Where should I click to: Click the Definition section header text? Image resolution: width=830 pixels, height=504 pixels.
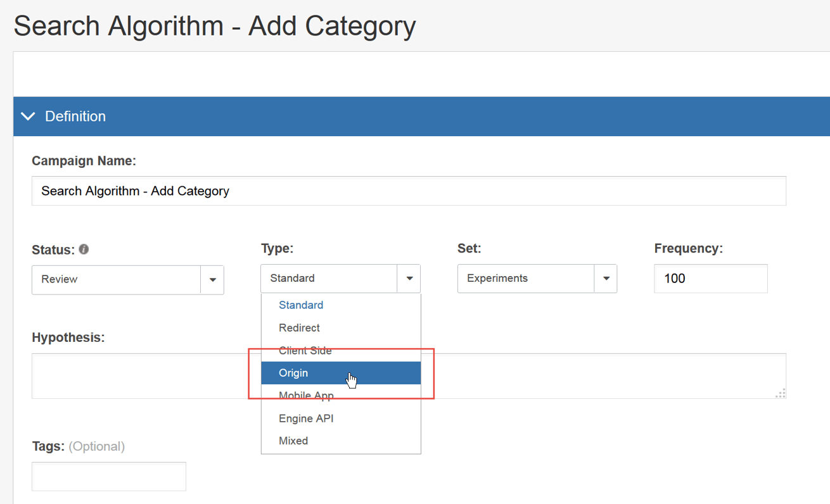(x=75, y=117)
